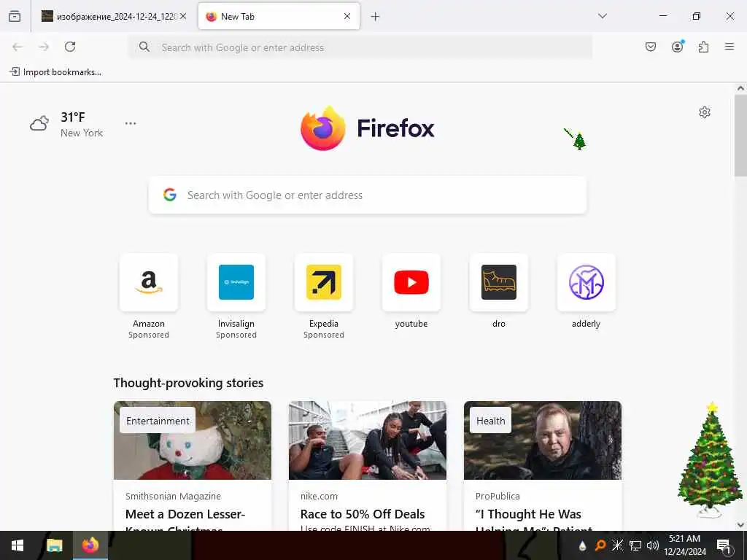The image size is (747, 560).
Task: Open the Extensions puzzle icon
Action: [704, 47]
